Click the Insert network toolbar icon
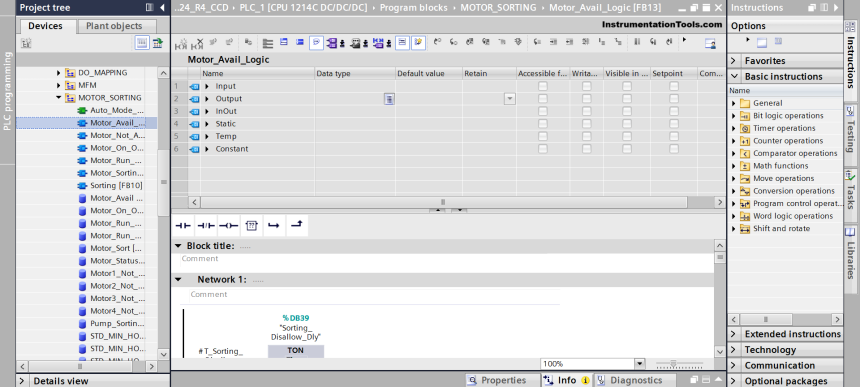The image size is (860, 387). pos(180,43)
